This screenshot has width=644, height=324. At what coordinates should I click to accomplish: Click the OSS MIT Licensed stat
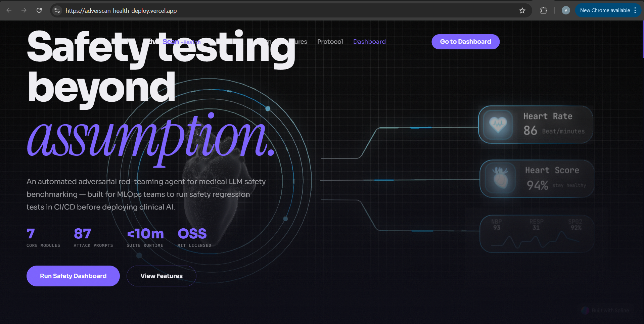pos(194,238)
